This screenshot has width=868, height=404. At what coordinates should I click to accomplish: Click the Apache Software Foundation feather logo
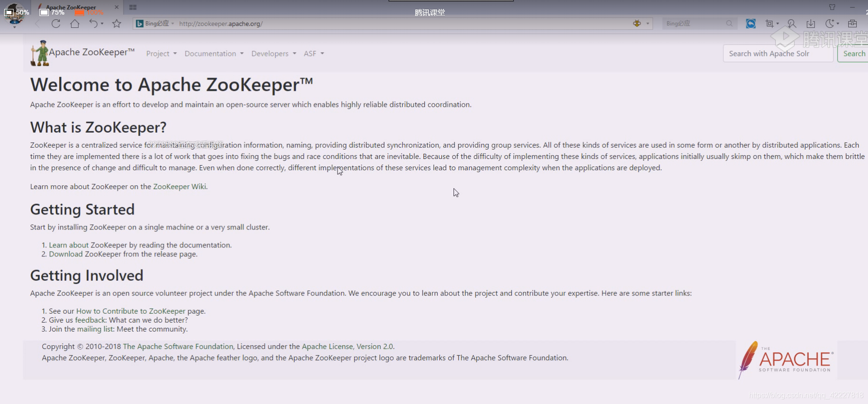click(786, 360)
